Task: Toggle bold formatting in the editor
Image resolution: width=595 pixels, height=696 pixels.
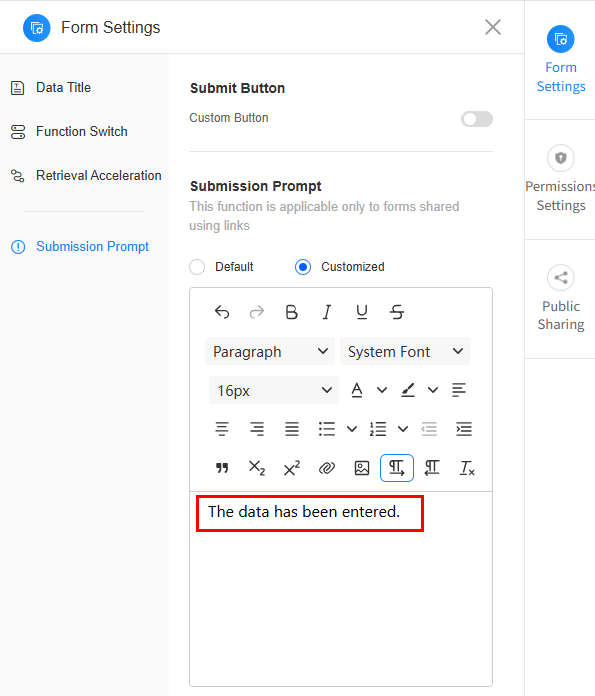Action: [x=291, y=312]
